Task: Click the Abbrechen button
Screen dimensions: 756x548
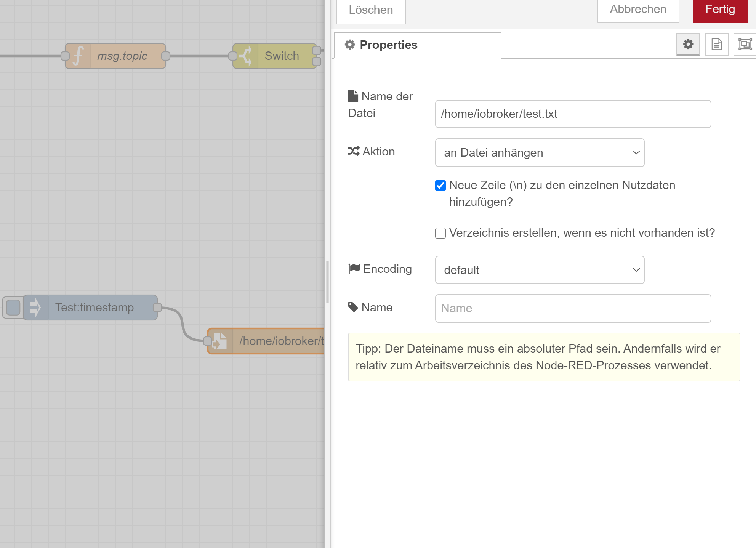Action: (x=638, y=10)
